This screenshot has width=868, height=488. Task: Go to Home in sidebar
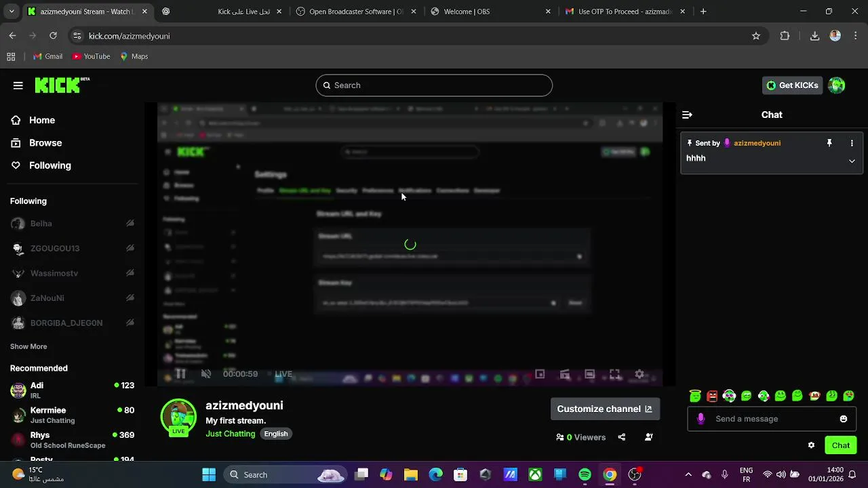coord(33,120)
